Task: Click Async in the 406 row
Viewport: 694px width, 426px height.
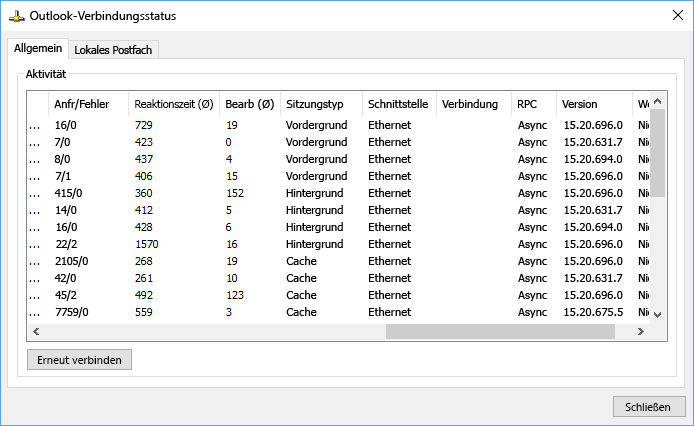Action: click(532, 176)
